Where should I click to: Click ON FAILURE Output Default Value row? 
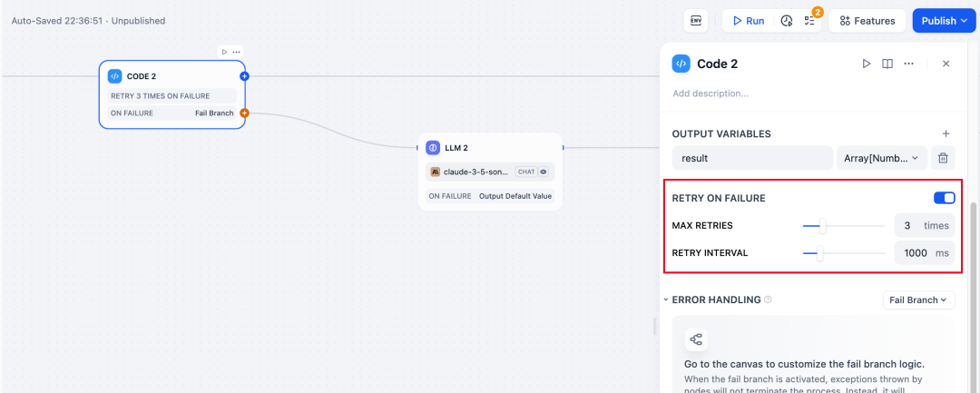(490, 195)
